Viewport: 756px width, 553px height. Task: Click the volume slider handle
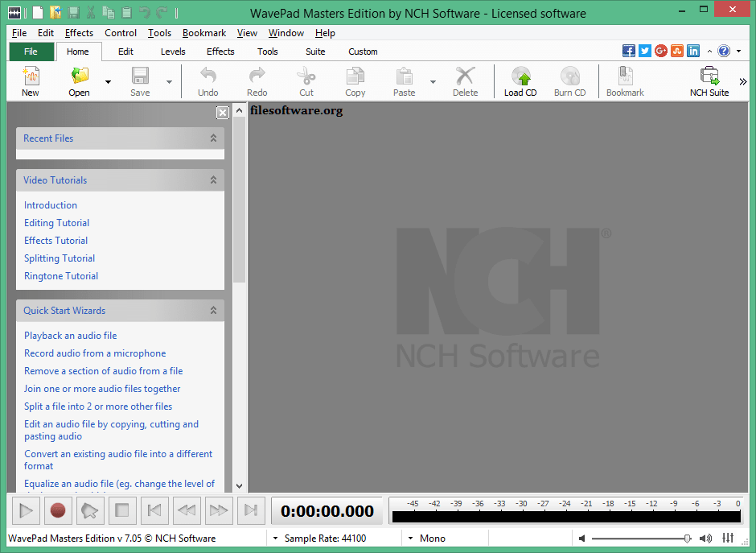point(688,538)
